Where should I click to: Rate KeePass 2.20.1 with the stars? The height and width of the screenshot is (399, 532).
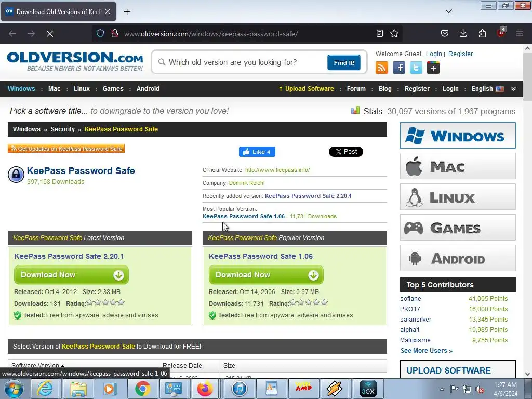(x=105, y=303)
